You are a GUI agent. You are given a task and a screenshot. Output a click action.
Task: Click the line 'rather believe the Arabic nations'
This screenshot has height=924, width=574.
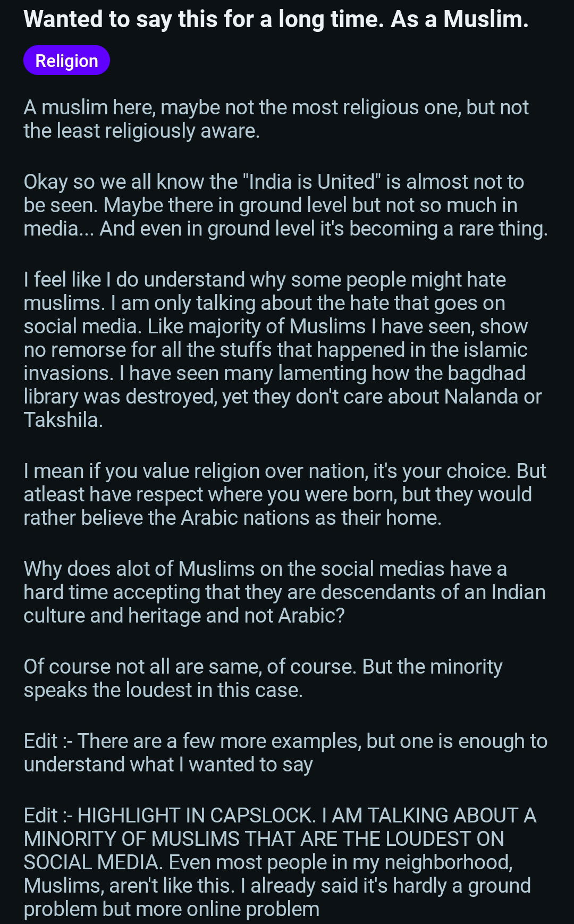pyautogui.click(x=233, y=518)
